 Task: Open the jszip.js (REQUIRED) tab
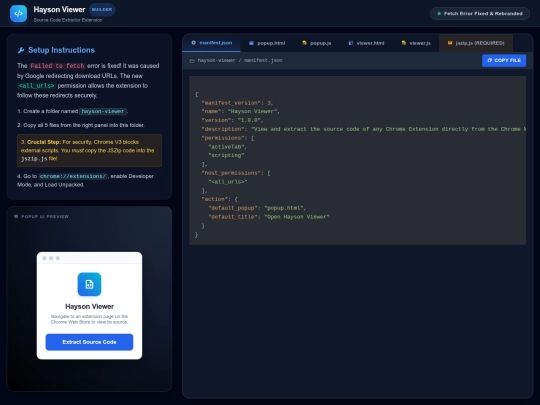[x=476, y=43]
